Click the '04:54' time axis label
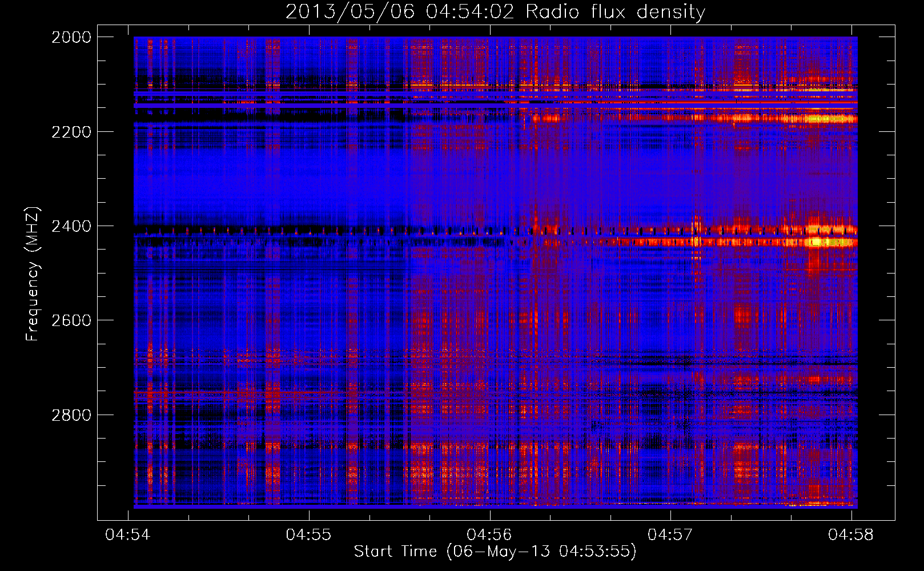The height and width of the screenshot is (571, 924). point(128,534)
